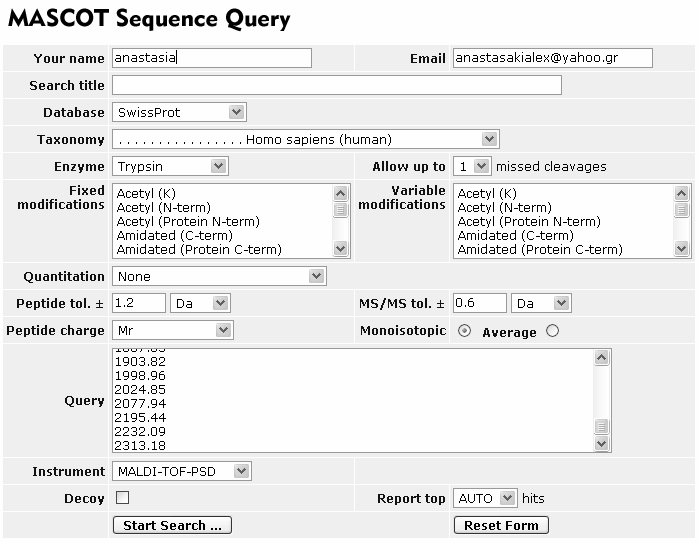Click Query box scroll down arrow
This screenshot has height=541, width=699.
pyautogui.click(x=601, y=443)
